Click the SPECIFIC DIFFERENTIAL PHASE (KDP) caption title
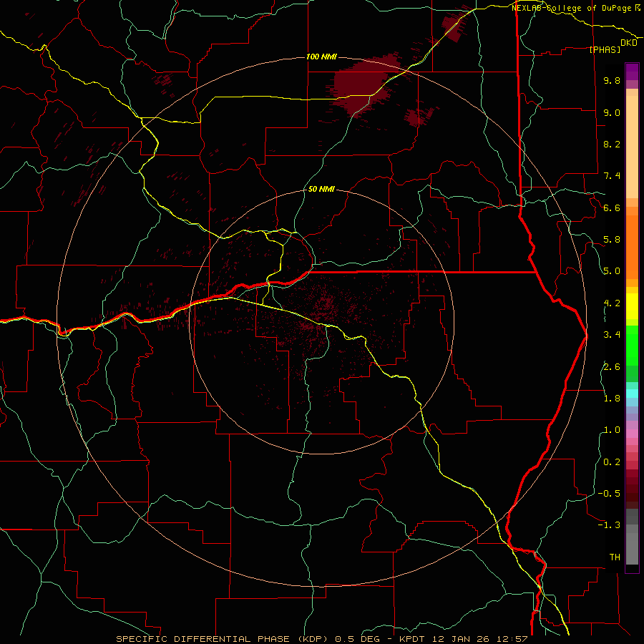This screenshot has height=644, width=644. [223, 639]
